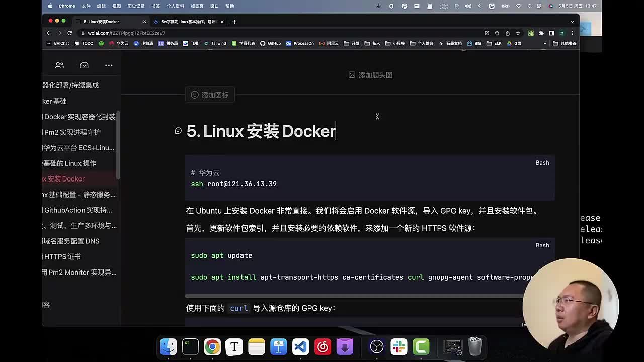Open the Bash language selector on apt code block
The height and width of the screenshot is (362, 644).
[542, 245]
